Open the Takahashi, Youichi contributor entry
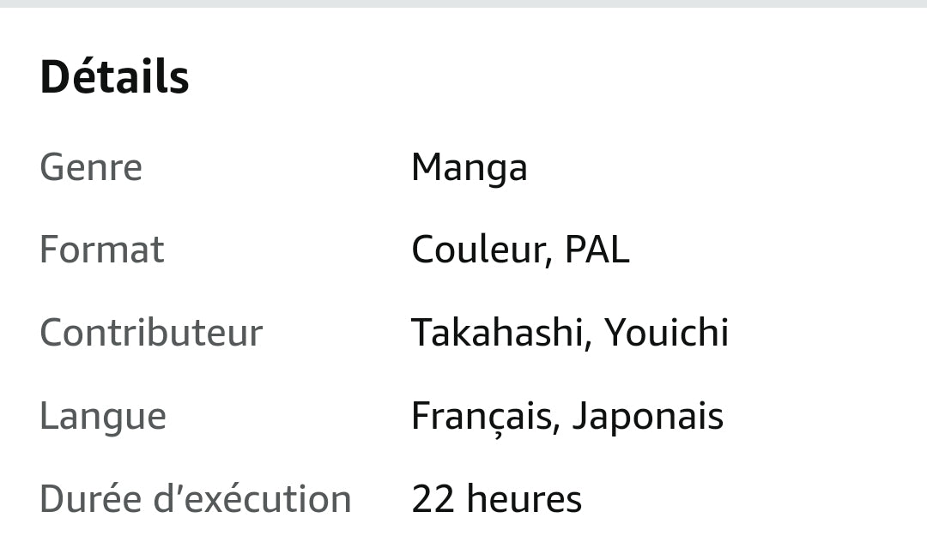The image size is (927, 560). (570, 333)
